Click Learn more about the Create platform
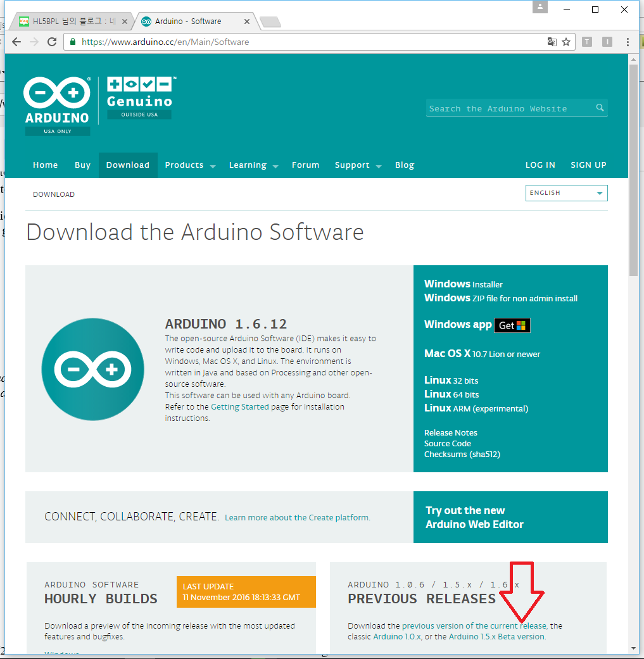 click(x=297, y=517)
